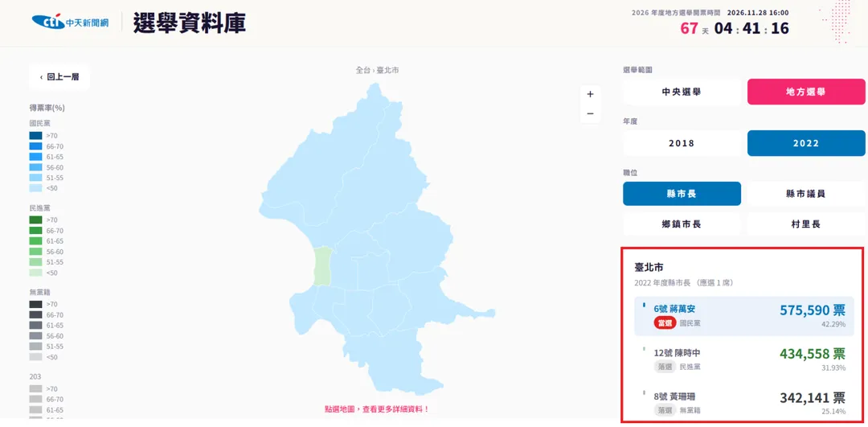Screen dimensions: 868x427
Task: Zoom in the map with plus button
Action: (590, 94)
